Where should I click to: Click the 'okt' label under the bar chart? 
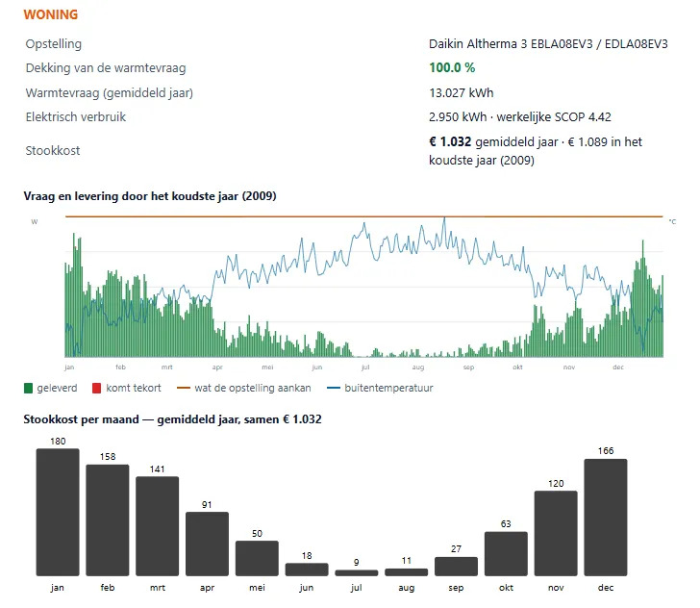coord(506,588)
